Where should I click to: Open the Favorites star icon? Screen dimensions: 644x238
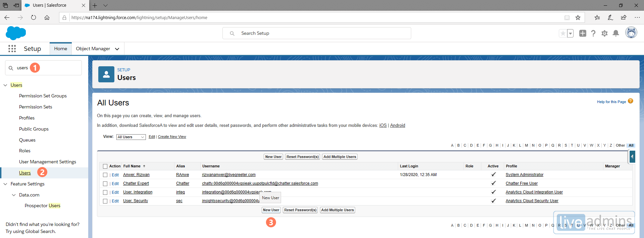point(563,33)
